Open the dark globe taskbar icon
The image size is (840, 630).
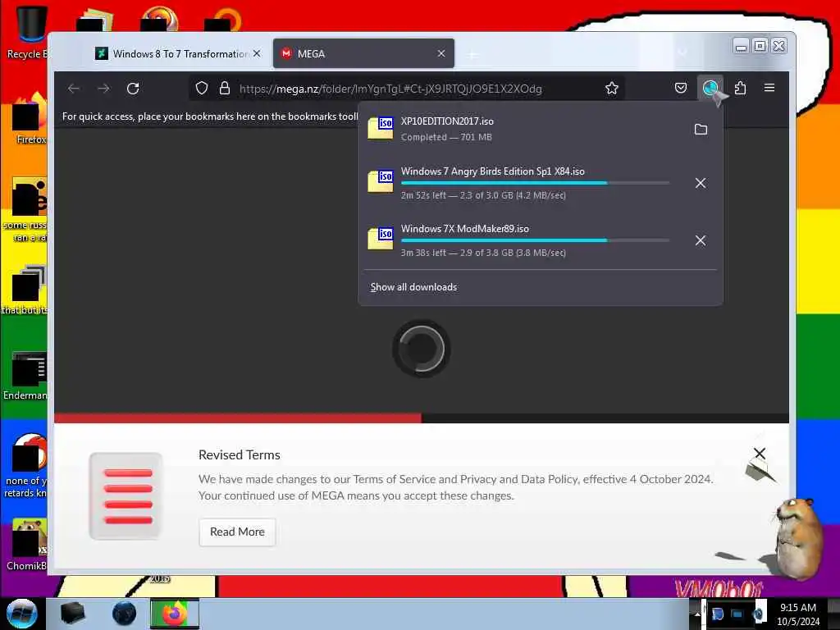pos(125,614)
